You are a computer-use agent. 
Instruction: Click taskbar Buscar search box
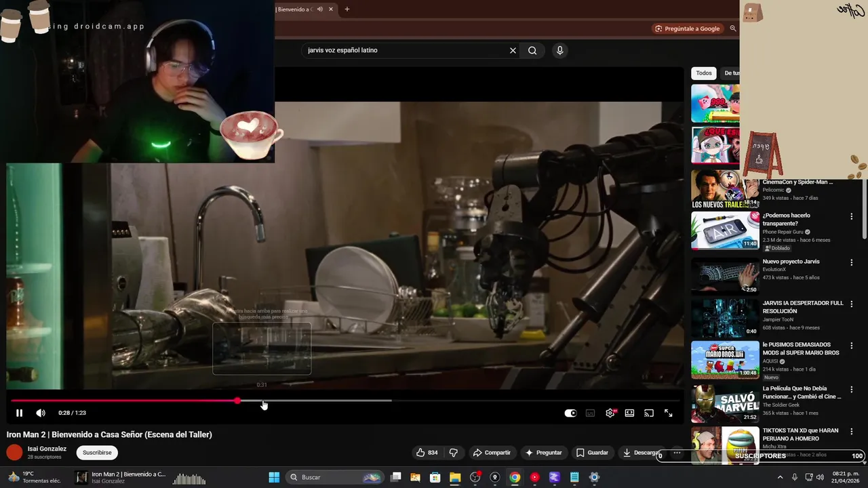[335, 477]
